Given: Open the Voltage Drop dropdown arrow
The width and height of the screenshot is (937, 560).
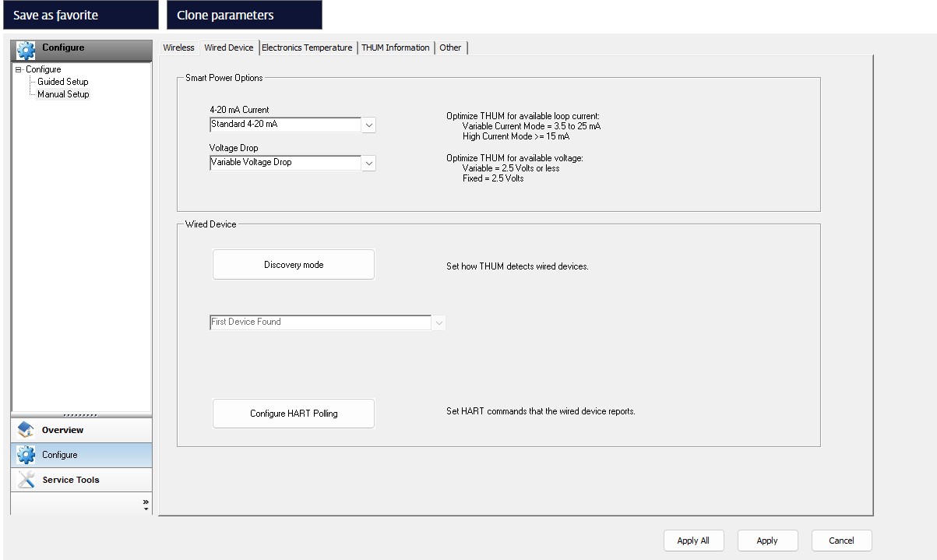Looking at the screenshot, I should [368, 163].
